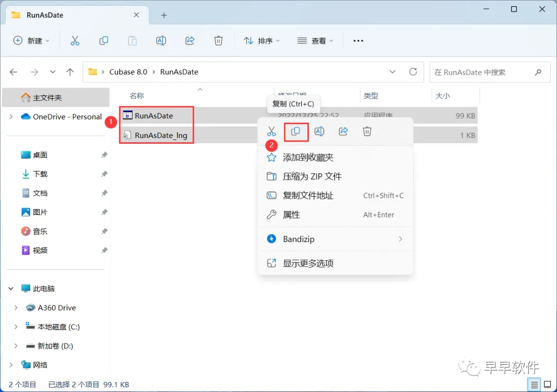This screenshot has width=557, height=392.
Task: Go forward with the right arrow
Action: point(34,72)
